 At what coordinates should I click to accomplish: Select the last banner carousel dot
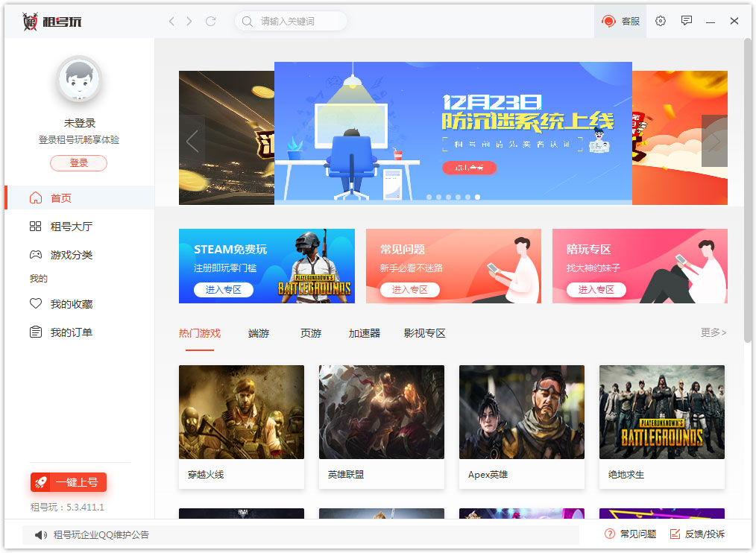click(477, 197)
